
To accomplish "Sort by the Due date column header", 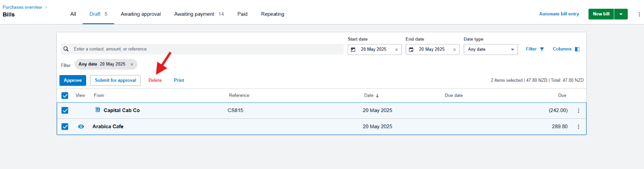I will pyautogui.click(x=454, y=96).
